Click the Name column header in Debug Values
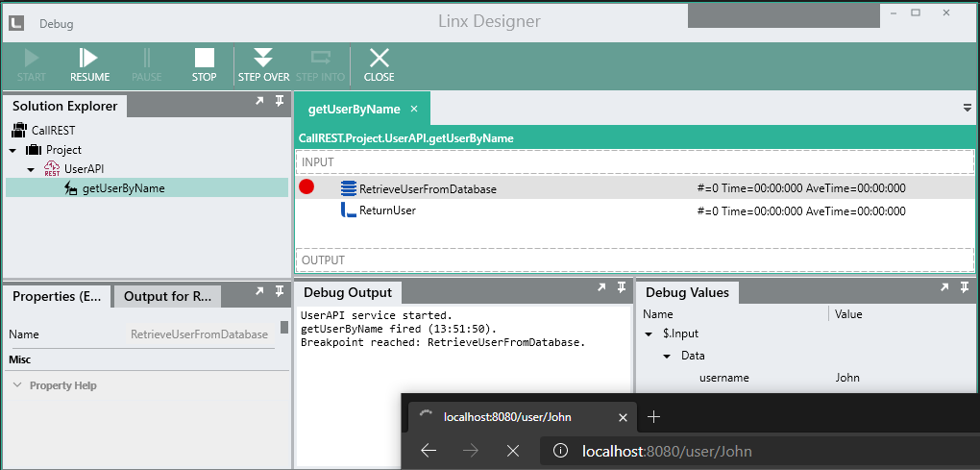 coord(658,313)
